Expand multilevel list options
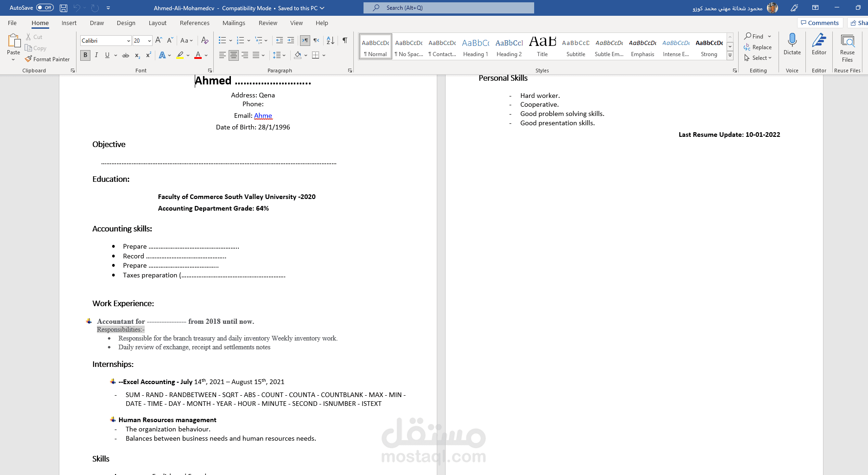The width and height of the screenshot is (868, 475). coord(266,40)
